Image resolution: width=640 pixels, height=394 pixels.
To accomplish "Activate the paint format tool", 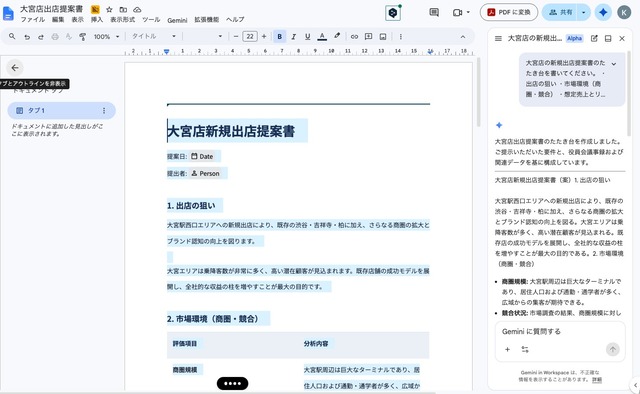I will point(82,37).
